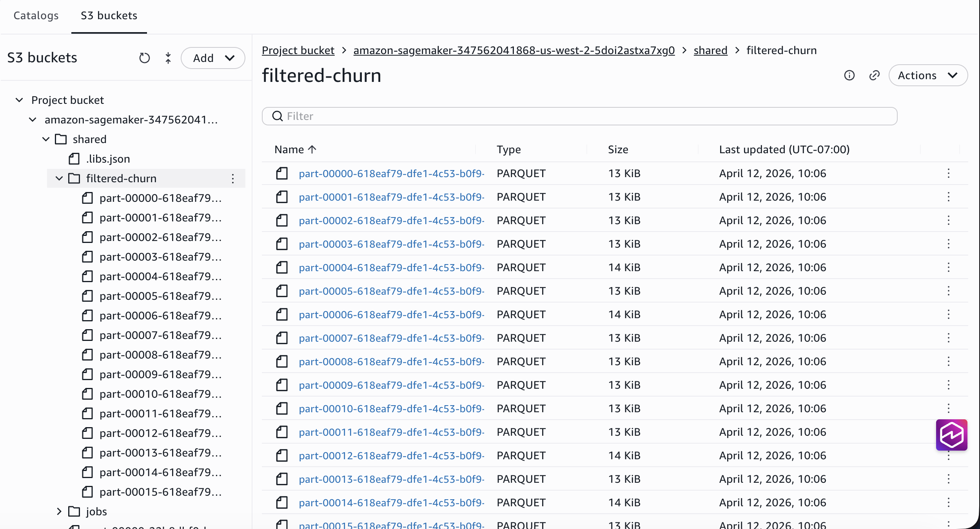980x529 pixels.
Task: Click file icon of part-00006 table row
Action: [x=282, y=314]
